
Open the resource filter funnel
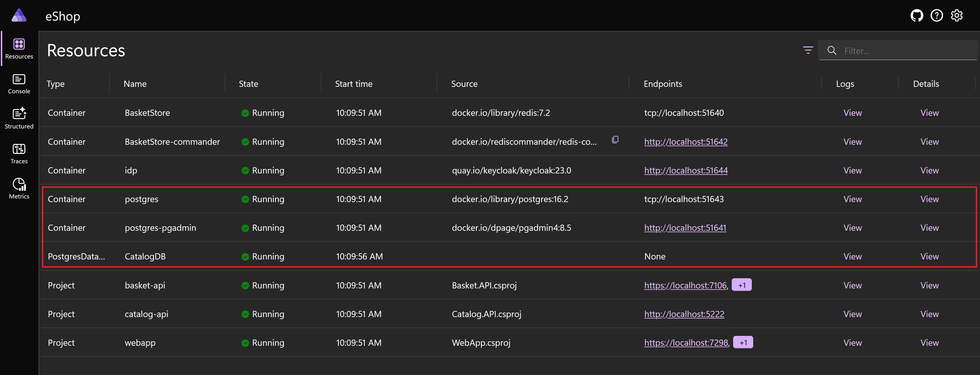pyautogui.click(x=808, y=50)
